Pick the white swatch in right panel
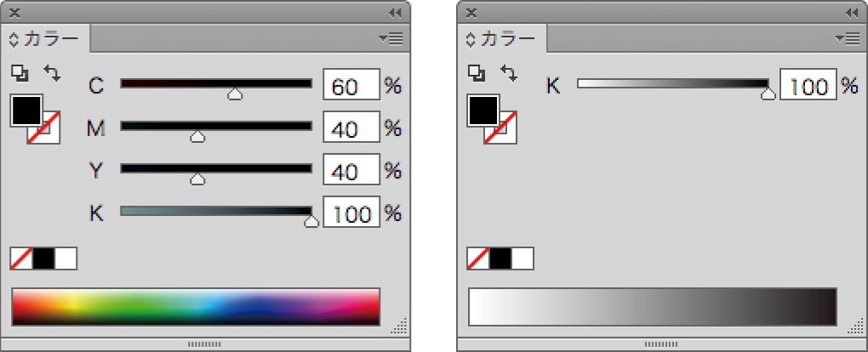 (523, 258)
